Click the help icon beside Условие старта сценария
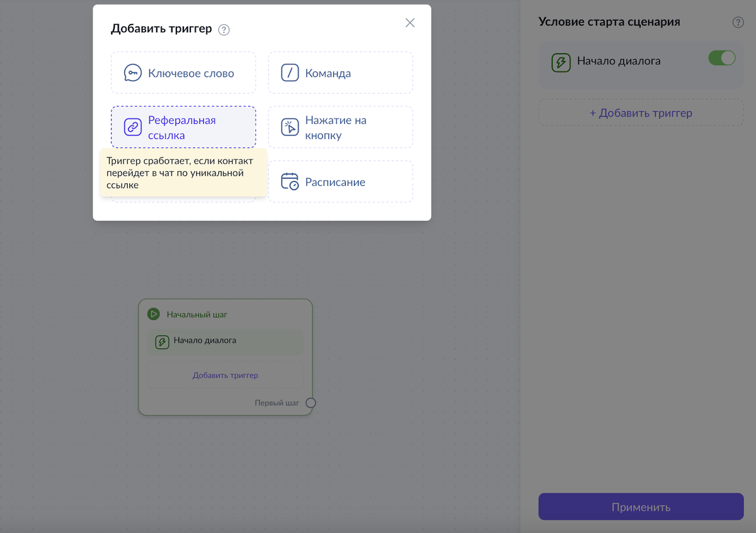 (738, 22)
